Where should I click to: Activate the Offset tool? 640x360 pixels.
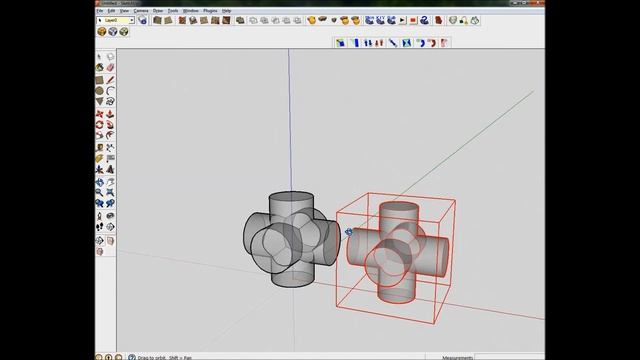[x=110, y=135]
